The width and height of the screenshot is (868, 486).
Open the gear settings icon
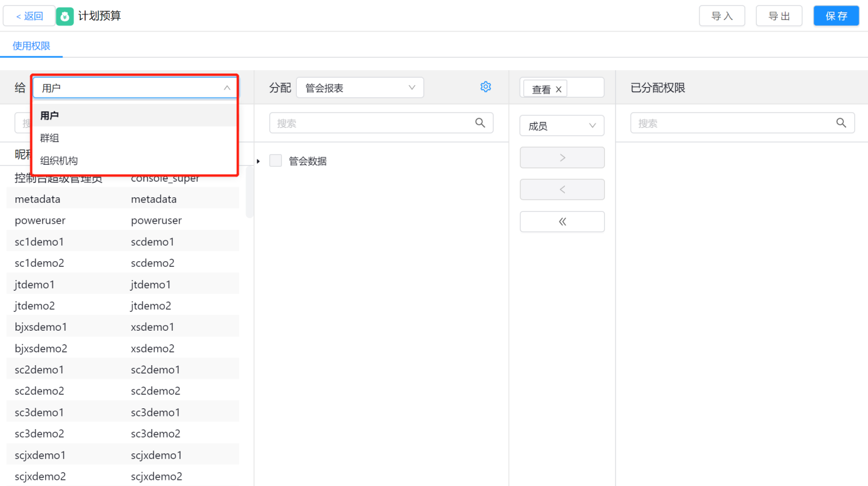click(485, 87)
